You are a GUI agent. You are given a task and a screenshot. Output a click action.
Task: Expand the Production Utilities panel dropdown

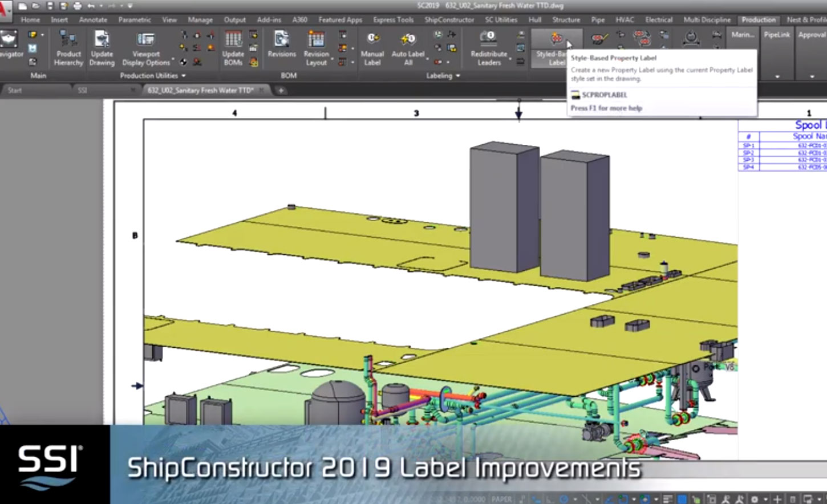click(184, 75)
